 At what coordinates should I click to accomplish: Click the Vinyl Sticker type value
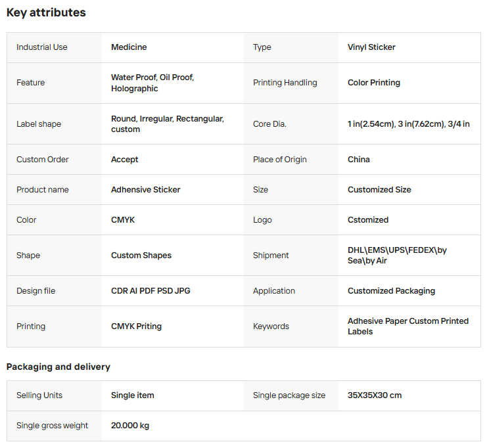(371, 47)
